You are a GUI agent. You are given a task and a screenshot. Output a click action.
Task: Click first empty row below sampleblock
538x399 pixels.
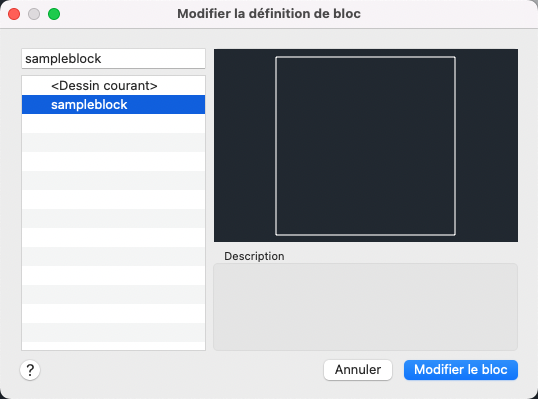[114, 124]
